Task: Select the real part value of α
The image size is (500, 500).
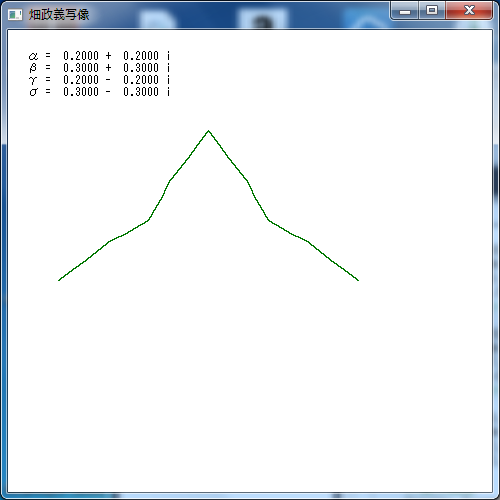Action: pyautogui.click(x=81, y=56)
